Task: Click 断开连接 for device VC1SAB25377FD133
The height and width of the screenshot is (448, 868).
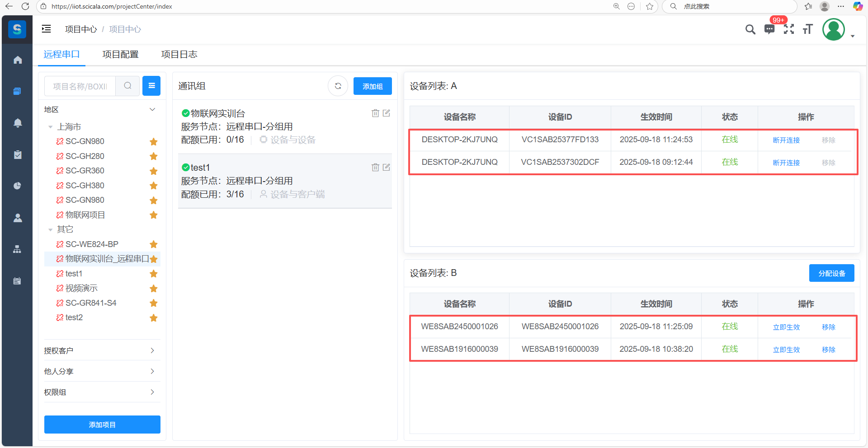Action: [x=786, y=140]
